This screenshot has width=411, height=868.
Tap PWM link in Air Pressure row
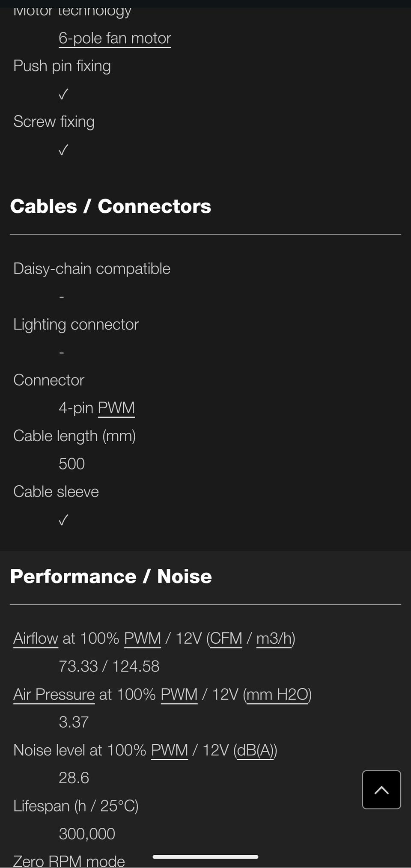pos(179,694)
